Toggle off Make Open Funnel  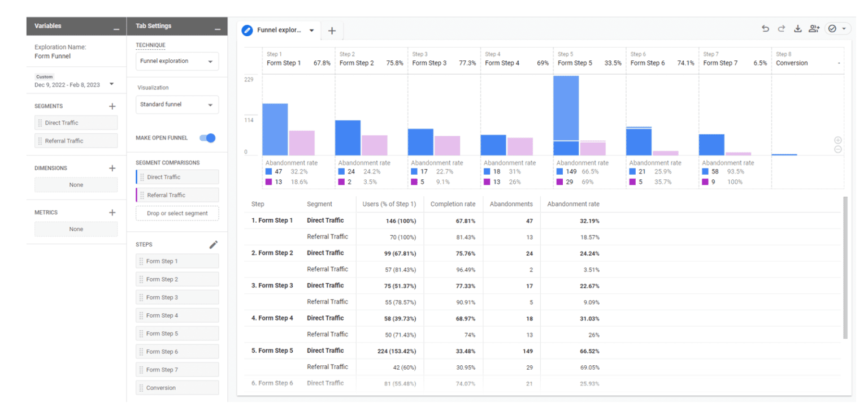tap(207, 137)
